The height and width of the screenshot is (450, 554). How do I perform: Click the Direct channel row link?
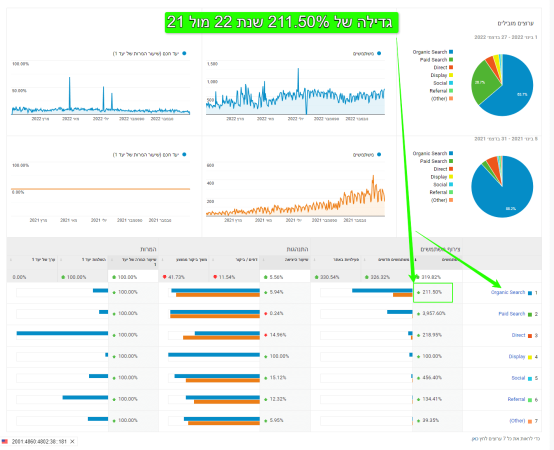518,335
